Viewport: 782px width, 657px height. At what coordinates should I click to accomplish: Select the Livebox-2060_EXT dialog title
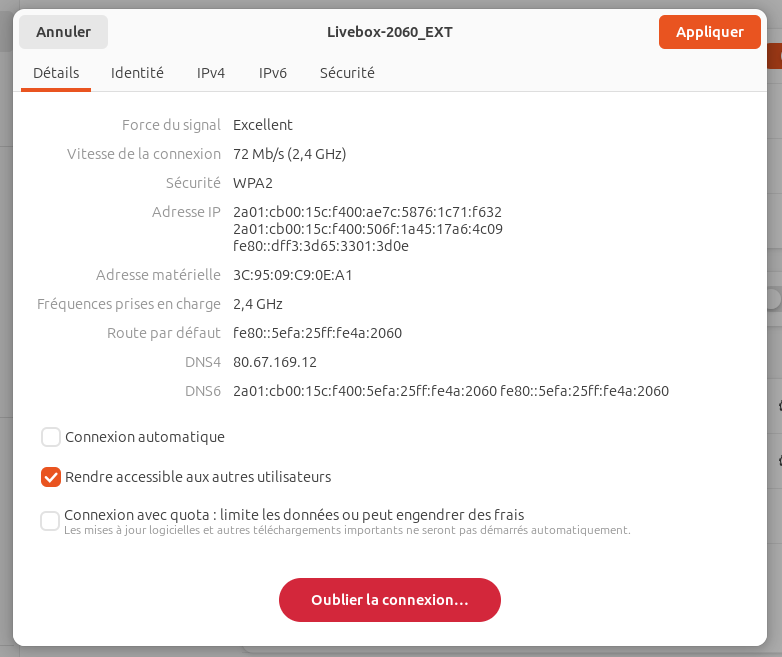390,32
